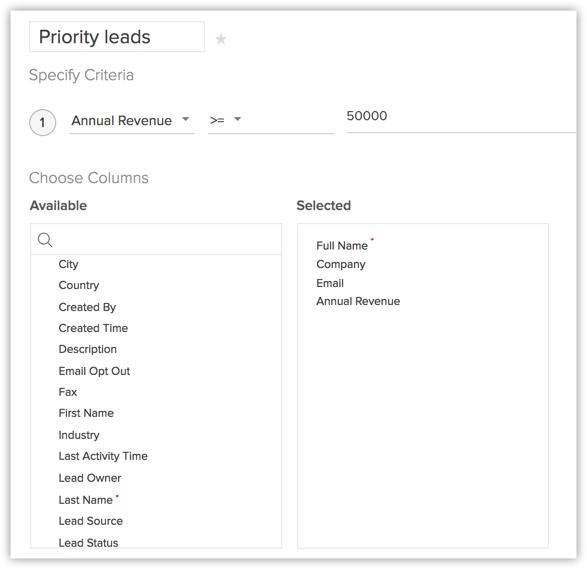Select Full Name in Selected columns
Image resolution: width=587 pixels, height=569 pixels.
[x=342, y=246]
